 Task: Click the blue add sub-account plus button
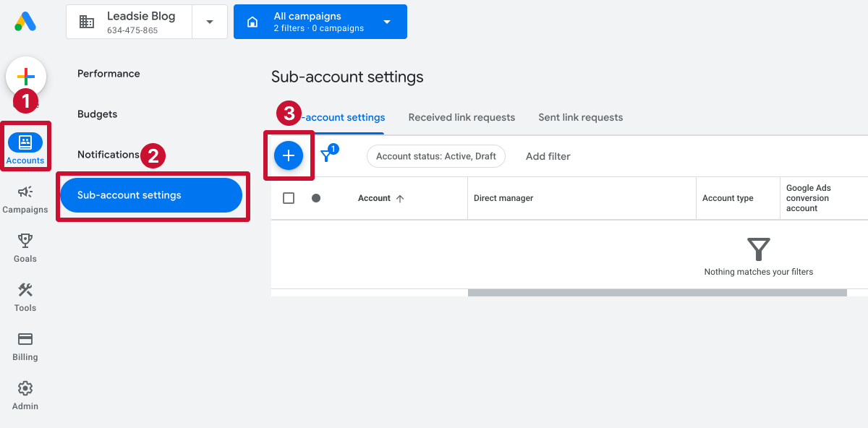click(x=289, y=155)
